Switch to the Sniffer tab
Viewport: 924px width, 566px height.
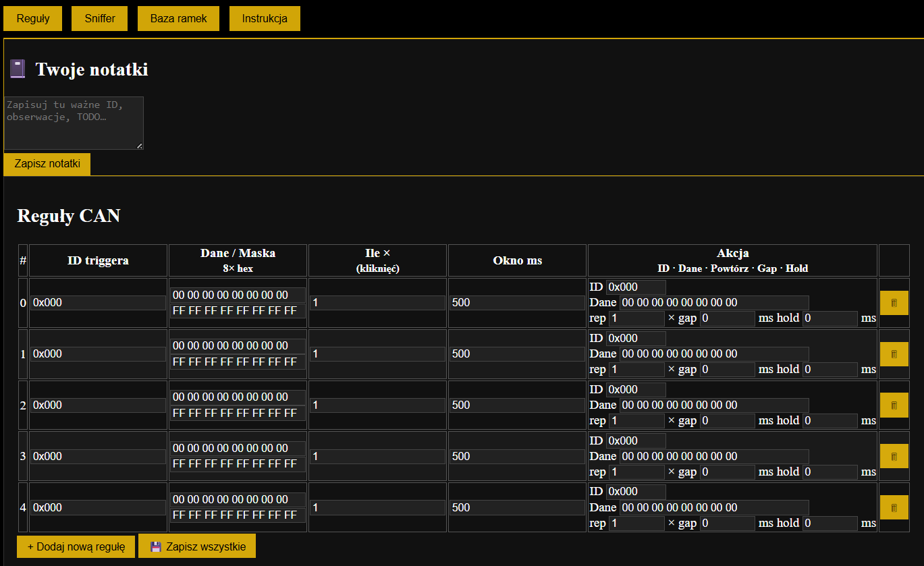pos(99,19)
